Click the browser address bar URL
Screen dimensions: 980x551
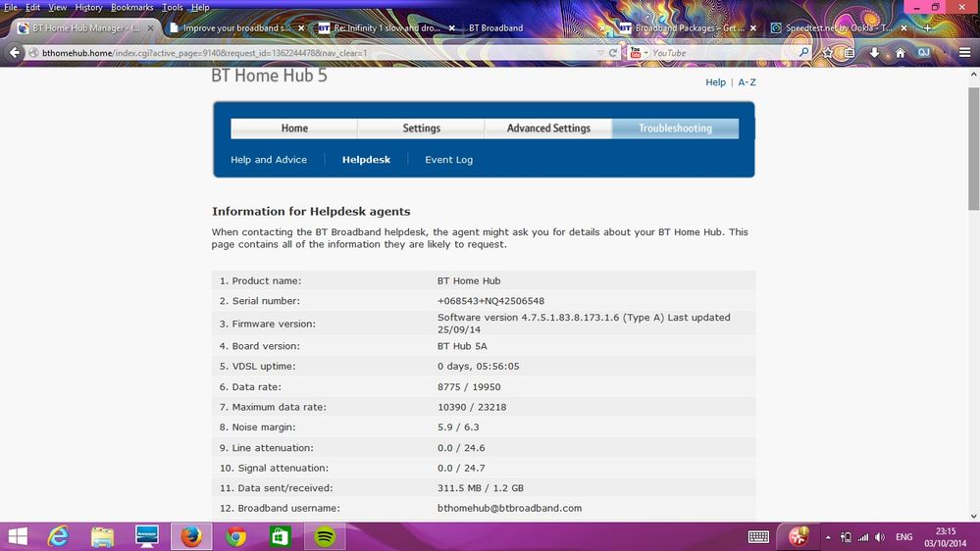(204, 53)
